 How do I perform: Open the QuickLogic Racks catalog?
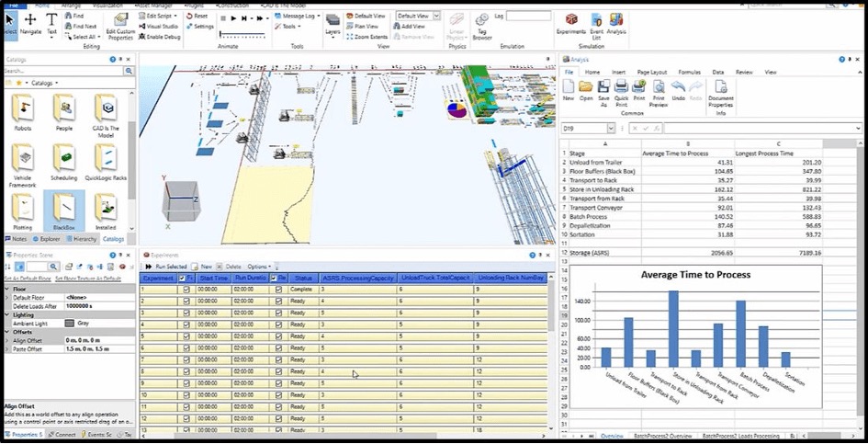106,163
